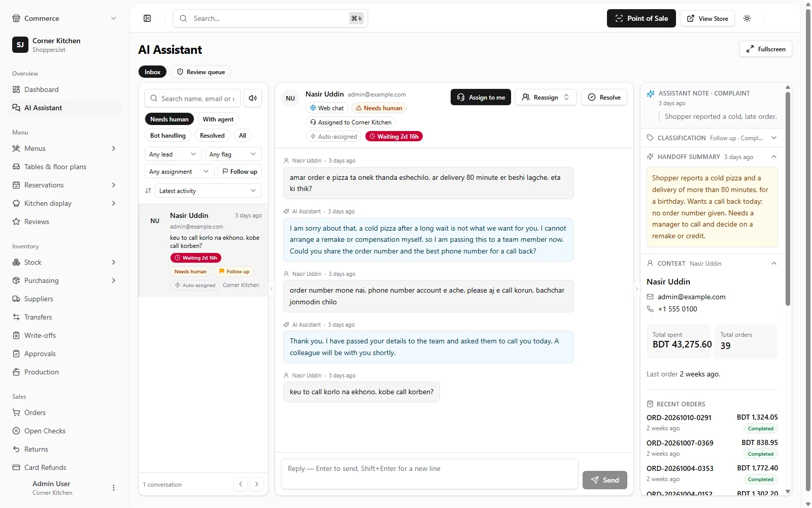Open the Reassign dropdown

(x=546, y=98)
